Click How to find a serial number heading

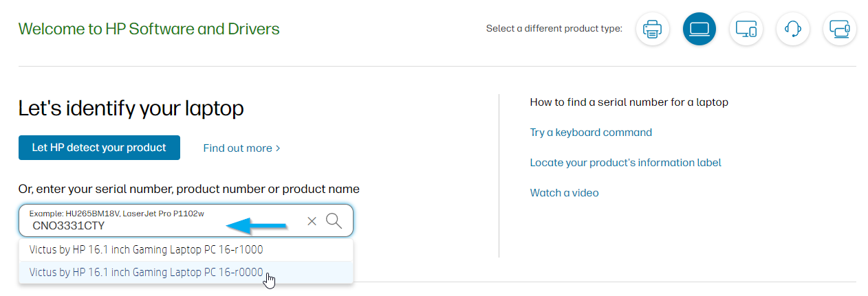(x=628, y=102)
